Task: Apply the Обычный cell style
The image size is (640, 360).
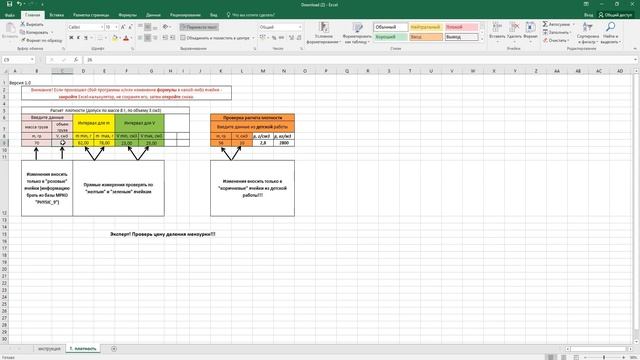Action: click(391, 27)
